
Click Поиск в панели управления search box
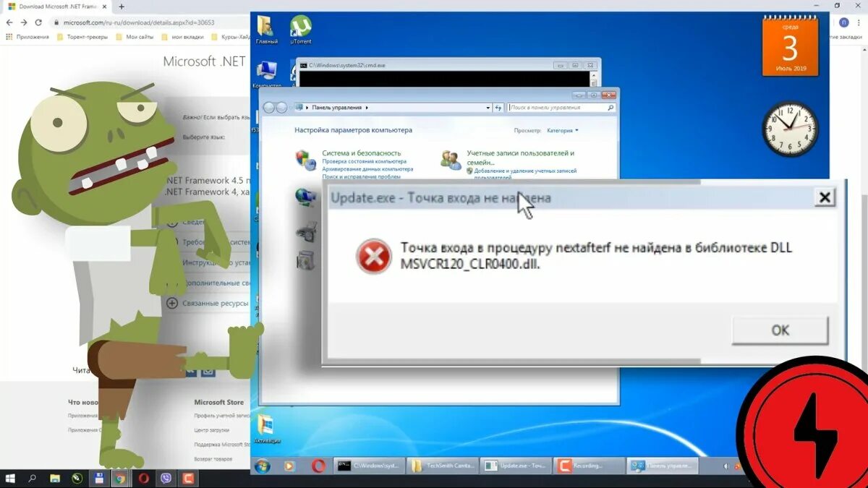pos(561,108)
